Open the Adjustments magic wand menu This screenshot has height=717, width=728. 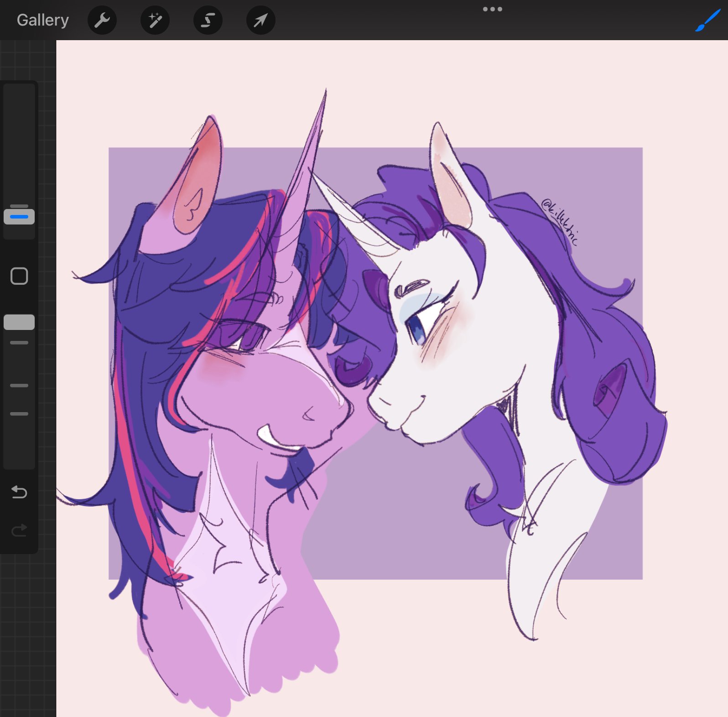155,20
